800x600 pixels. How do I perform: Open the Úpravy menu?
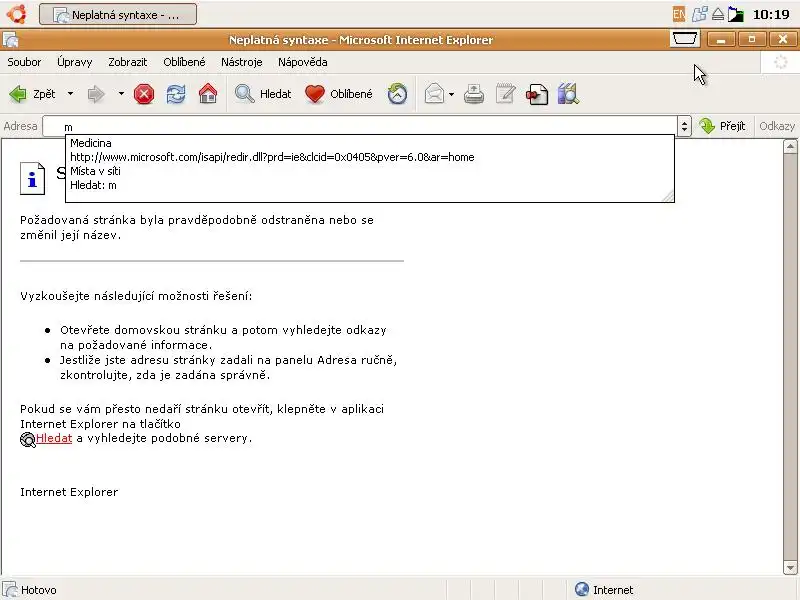pos(74,62)
